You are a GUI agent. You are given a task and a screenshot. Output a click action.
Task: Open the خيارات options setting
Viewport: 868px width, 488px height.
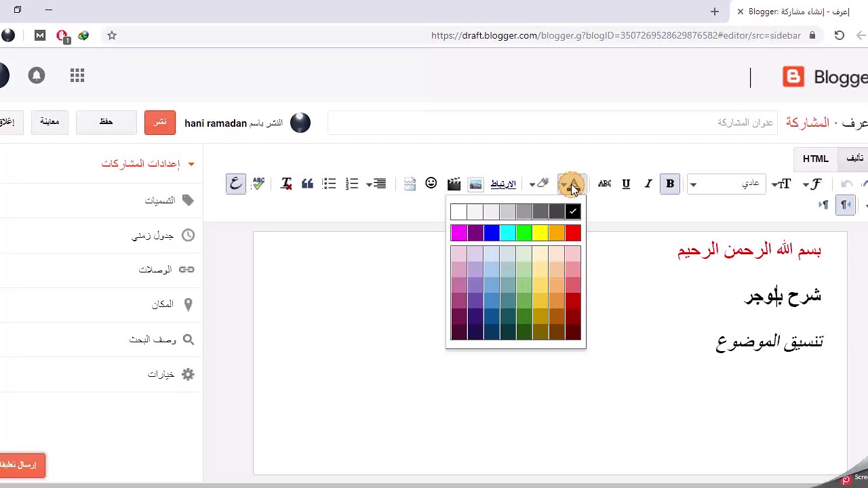172,374
